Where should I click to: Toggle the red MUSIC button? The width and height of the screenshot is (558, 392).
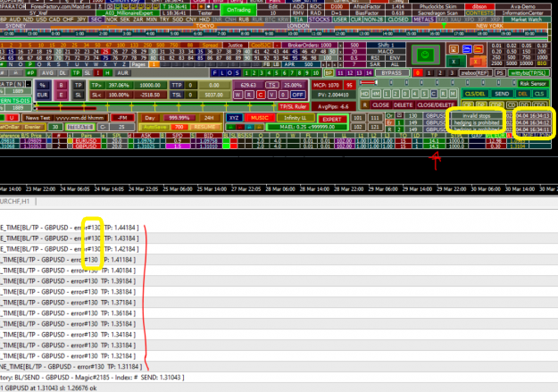point(260,118)
